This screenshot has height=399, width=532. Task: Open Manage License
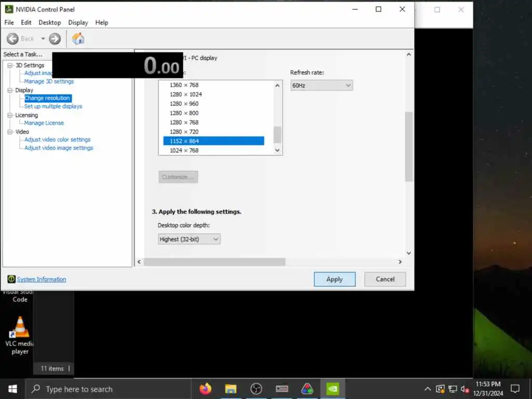tap(44, 123)
